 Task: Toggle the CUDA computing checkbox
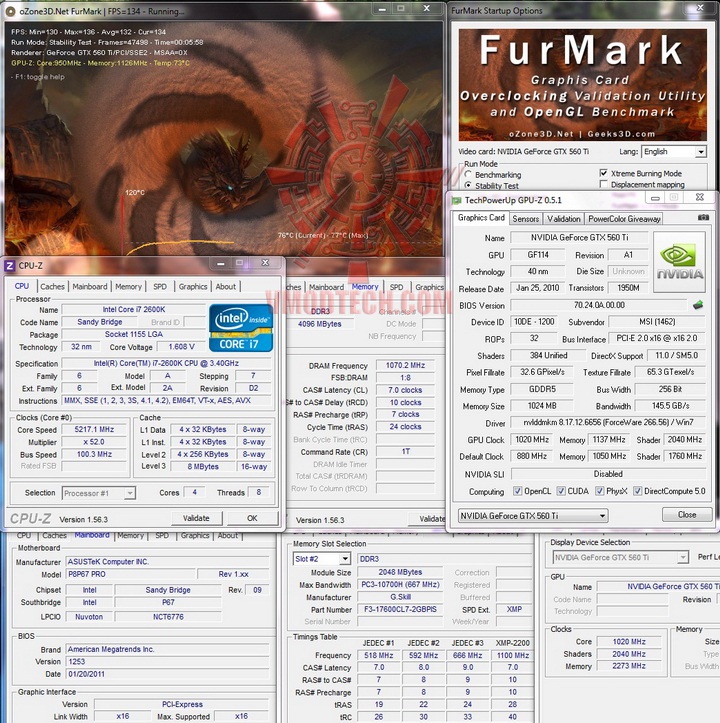(561, 491)
